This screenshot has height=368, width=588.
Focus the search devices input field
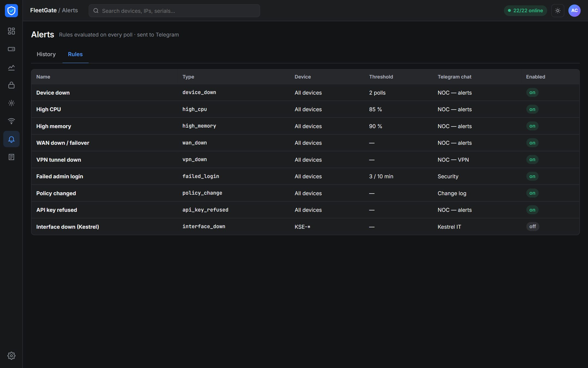pos(174,11)
